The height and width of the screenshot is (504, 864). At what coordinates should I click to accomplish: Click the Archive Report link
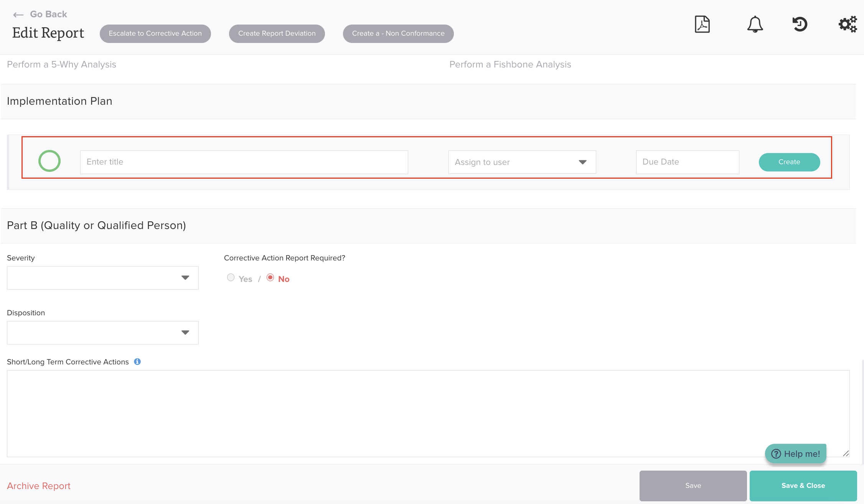click(39, 486)
